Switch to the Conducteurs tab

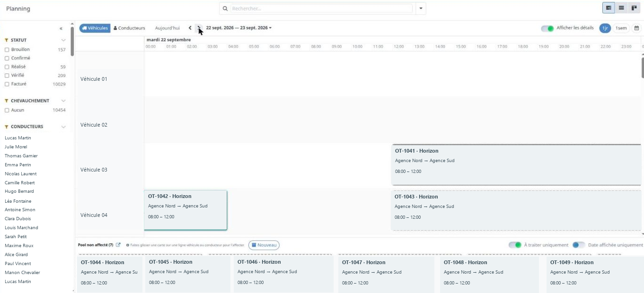(129, 28)
